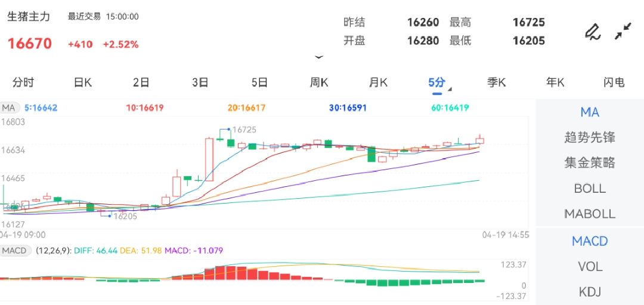Open the 周K chart tab
644x305 pixels.
coord(318,82)
